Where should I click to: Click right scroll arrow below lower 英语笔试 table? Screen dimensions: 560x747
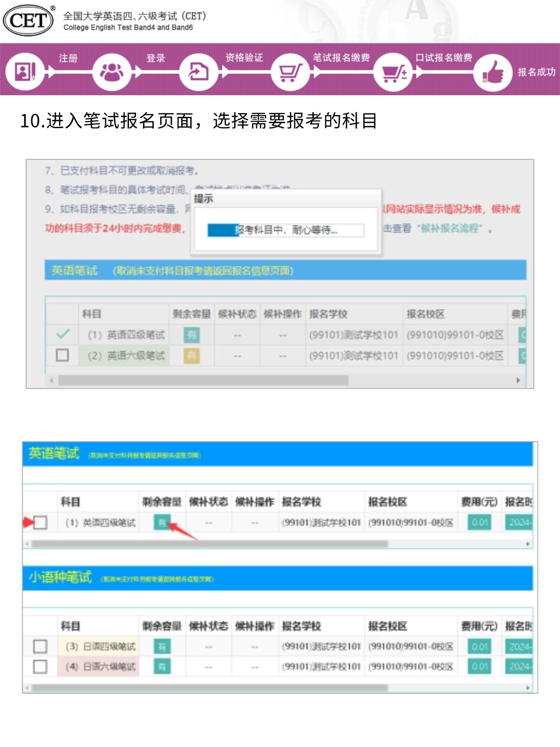pos(528,544)
